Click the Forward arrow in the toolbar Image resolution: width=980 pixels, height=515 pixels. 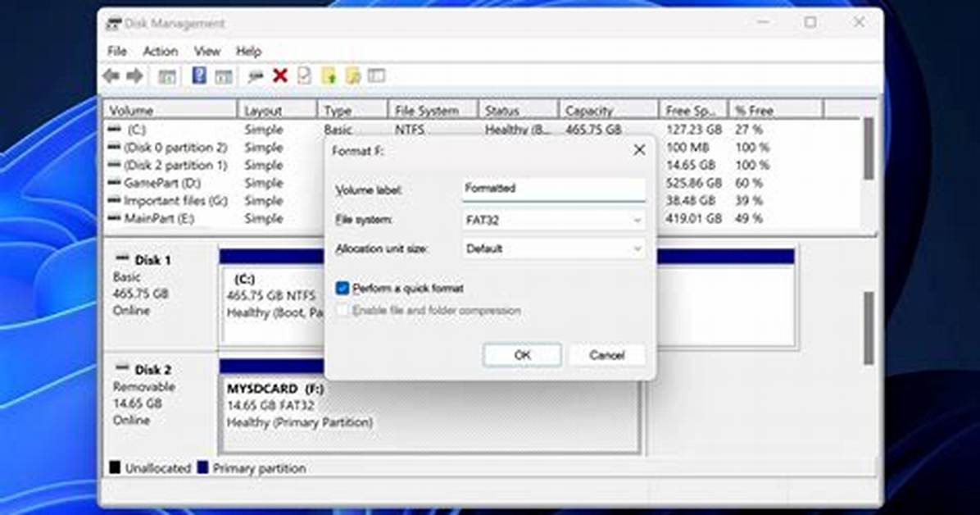click(x=134, y=76)
